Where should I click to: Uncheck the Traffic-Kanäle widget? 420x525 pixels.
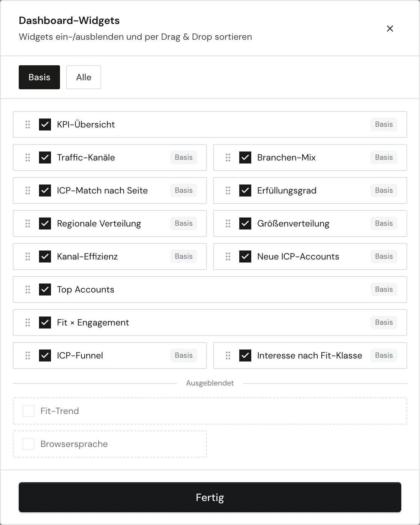point(45,157)
